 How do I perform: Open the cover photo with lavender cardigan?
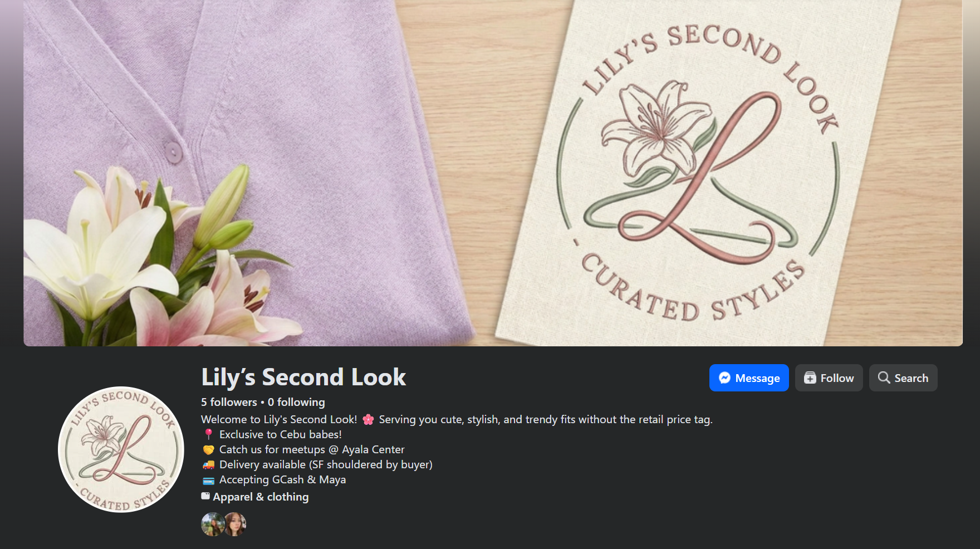point(493,173)
